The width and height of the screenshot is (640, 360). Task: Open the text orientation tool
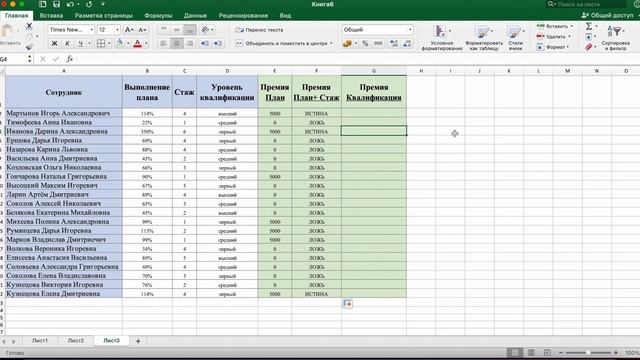click(x=207, y=30)
